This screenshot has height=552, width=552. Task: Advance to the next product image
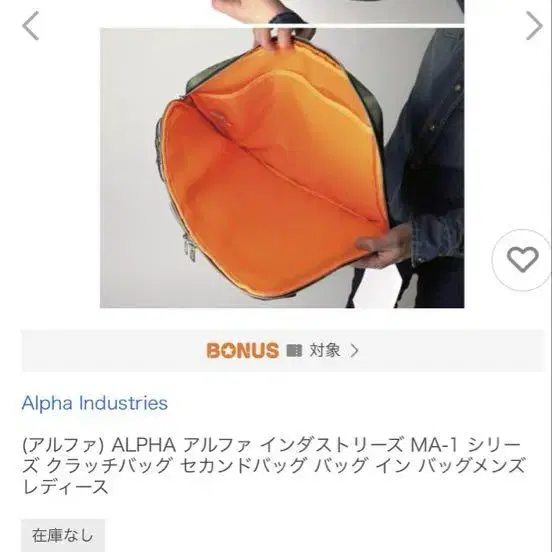point(534,26)
